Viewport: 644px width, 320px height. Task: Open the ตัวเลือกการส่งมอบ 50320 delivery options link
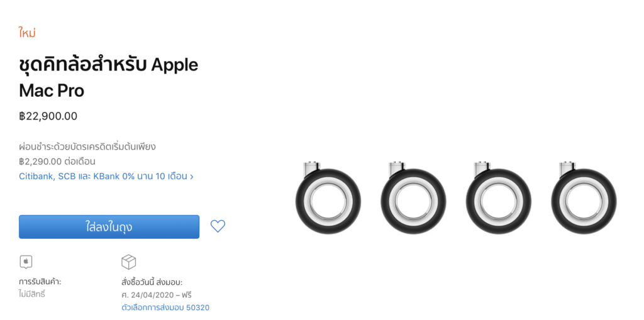pyautogui.click(x=165, y=307)
